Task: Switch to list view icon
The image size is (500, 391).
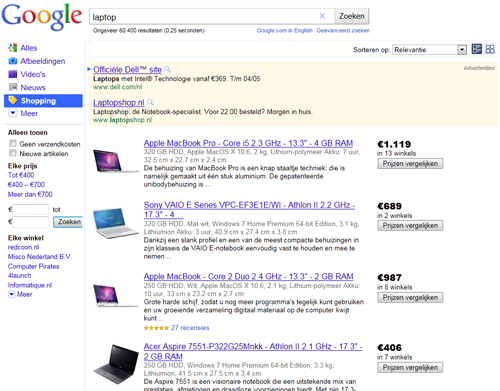Action: pos(477,49)
